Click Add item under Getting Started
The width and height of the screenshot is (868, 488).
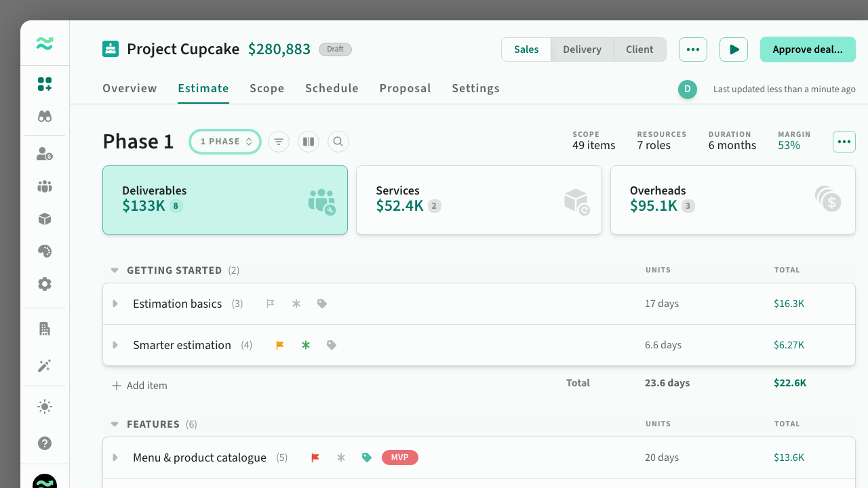pyautogui.click(x=140, y=386)
